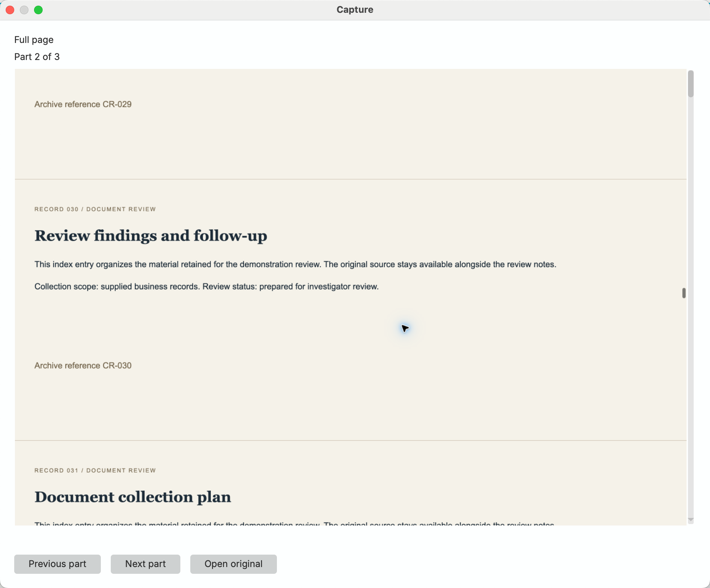Click the Part 2 of 3 label
This screenshot has width=710, height=588.
click(37, 57)
